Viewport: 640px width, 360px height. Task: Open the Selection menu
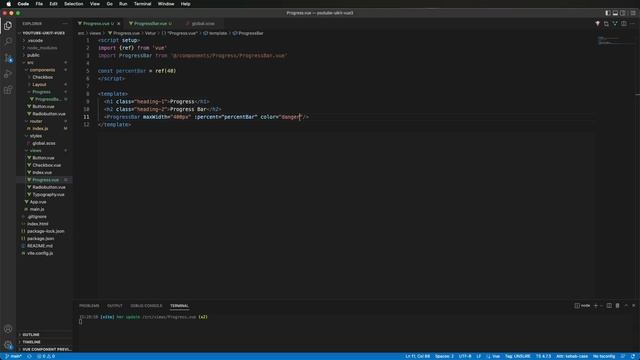[73, 4]
